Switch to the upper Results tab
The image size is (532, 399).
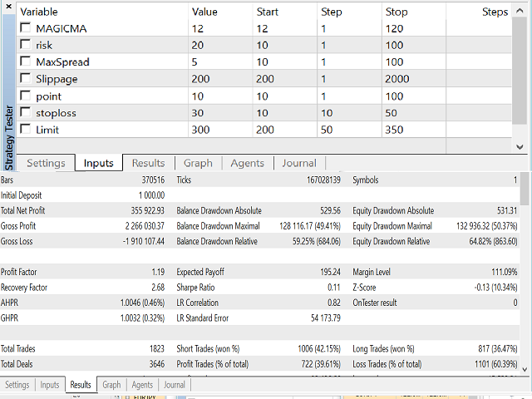148,163
